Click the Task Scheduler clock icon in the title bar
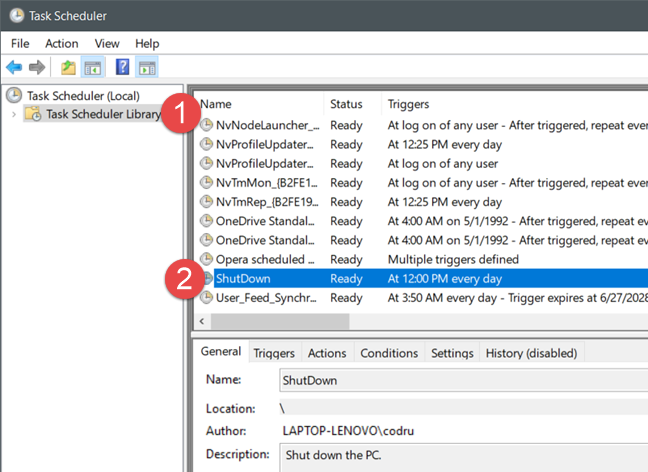 17,16
